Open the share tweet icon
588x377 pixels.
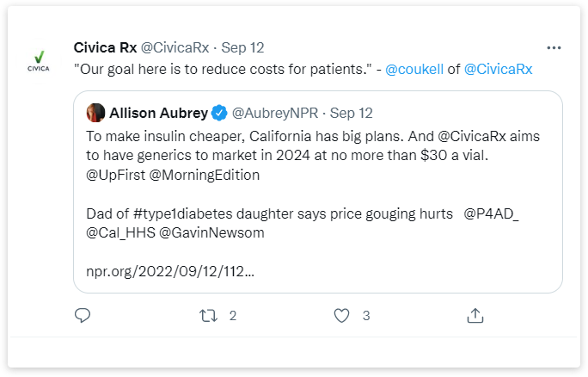coord(475,316)
